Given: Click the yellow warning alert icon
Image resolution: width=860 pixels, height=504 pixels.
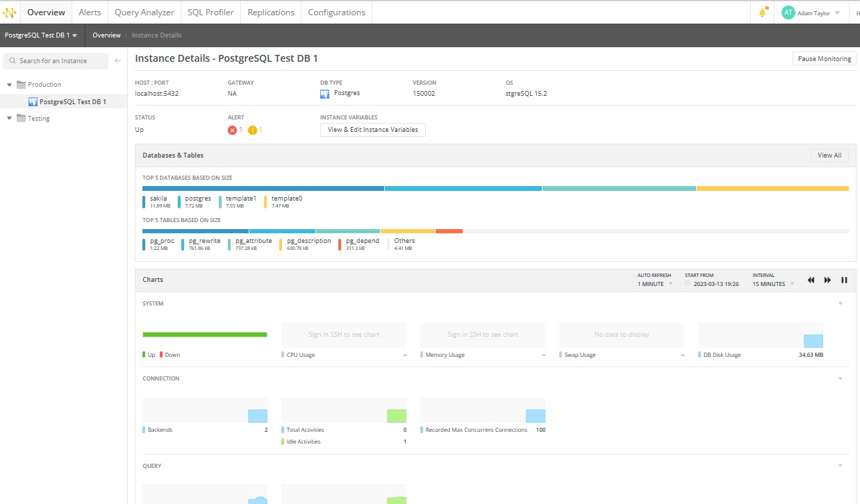Looking at the screenshot, I should tap(252, 130).
